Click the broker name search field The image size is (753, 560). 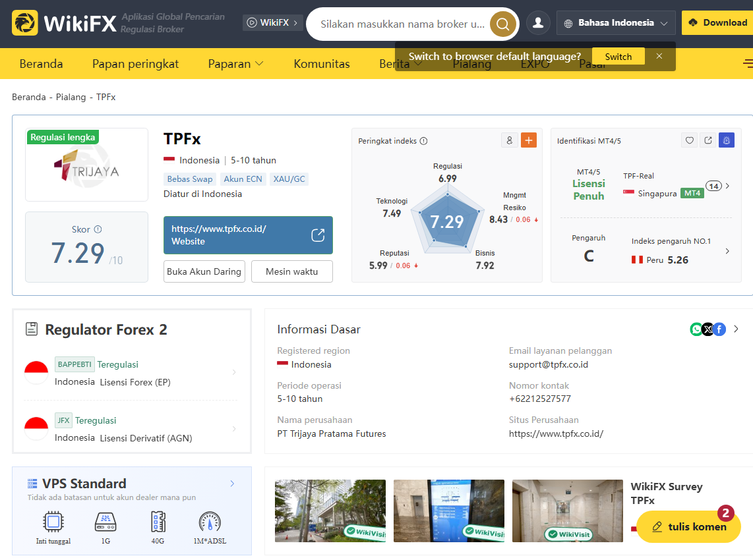[x=404, y=24]
